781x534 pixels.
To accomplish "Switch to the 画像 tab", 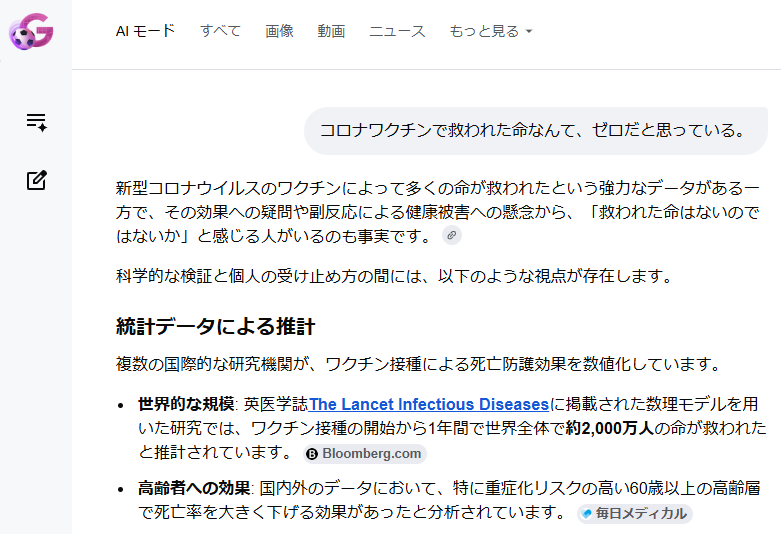I will pyautogui.click(x=279, y=31).
